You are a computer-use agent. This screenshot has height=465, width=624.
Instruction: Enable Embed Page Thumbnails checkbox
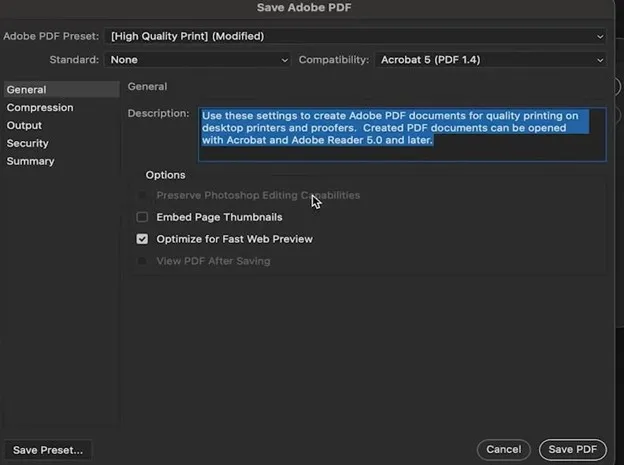click(x=142, y=217)
